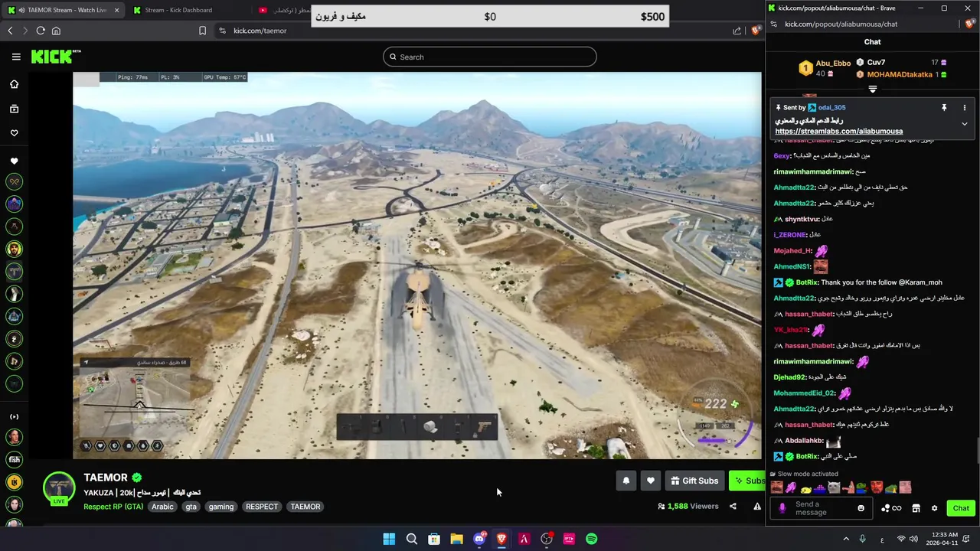Open Brave browser from taskbar
This screenshot has height=551, width=980.
[x=501, y=539]
